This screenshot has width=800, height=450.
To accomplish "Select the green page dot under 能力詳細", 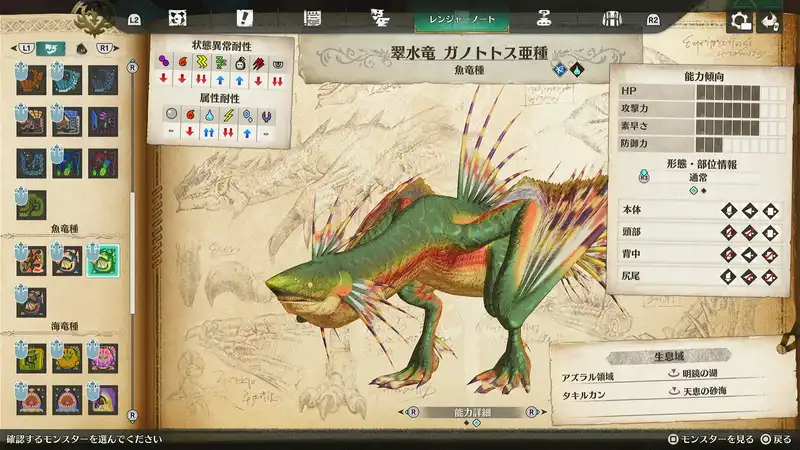I will point(477,423).
